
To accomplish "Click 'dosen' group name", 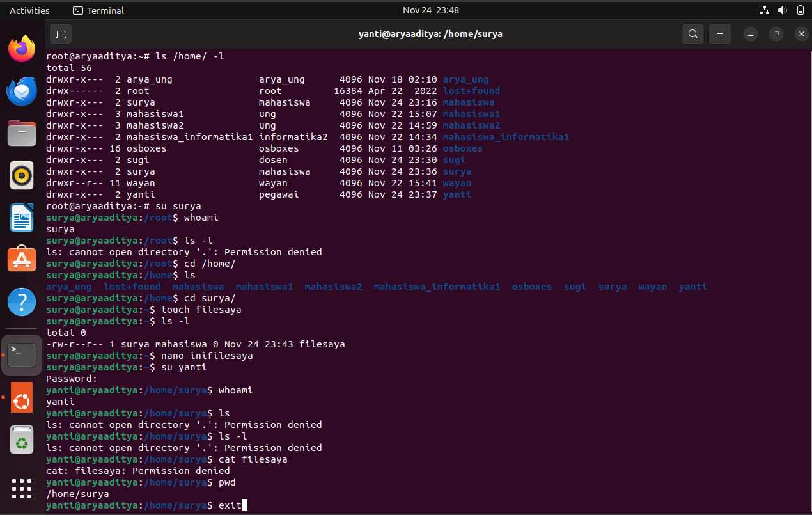I will point(273,160).
